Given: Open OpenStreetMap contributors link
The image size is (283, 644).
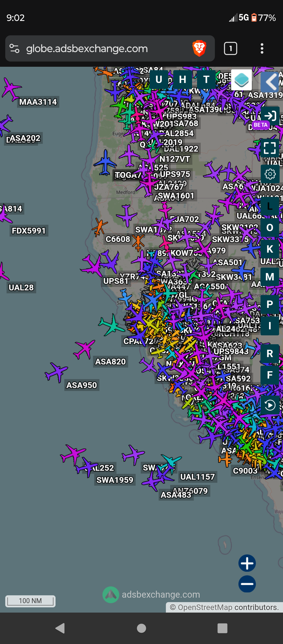Looking at the screenshot, I should (x=205, y=607).
